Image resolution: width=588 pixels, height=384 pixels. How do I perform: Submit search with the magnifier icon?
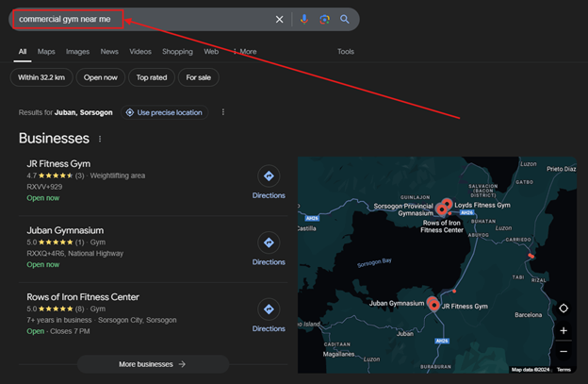tap(345, 19)
